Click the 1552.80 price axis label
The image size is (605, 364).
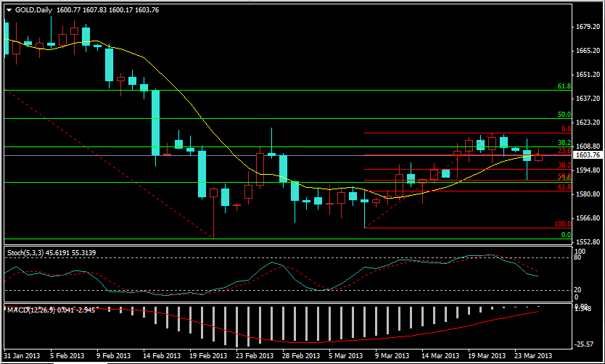tap(588, 241)
